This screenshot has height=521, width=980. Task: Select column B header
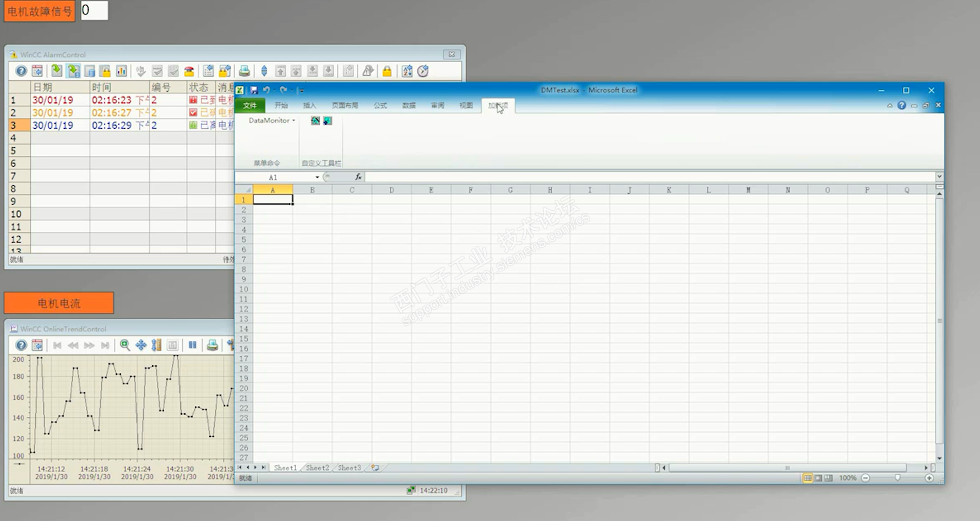[x=312, y=190]
